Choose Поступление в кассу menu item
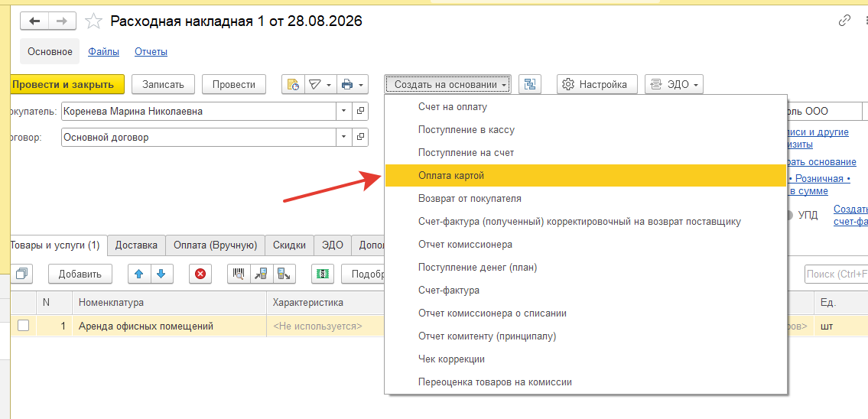The height and width of the screenshot is (419, 868). click(586, 129)
